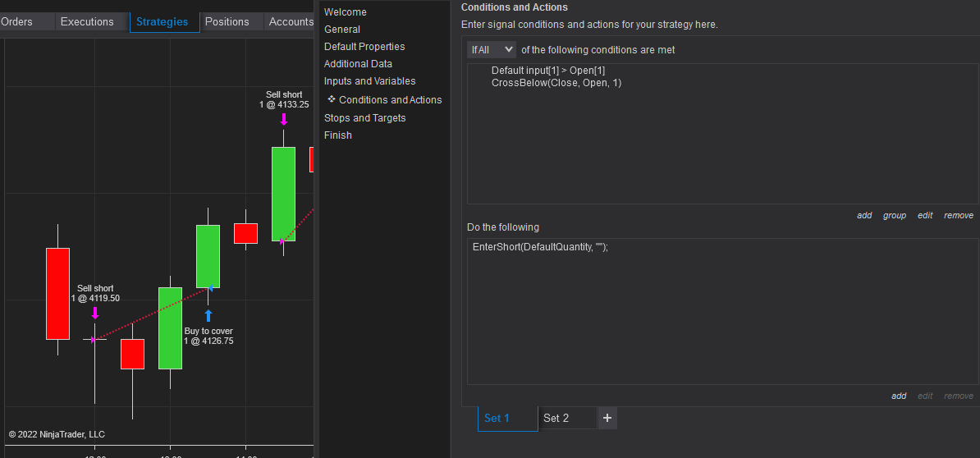Screen dimensions: 980x458
Task: Open the Executions tab
Action: [x=87, y=22]
